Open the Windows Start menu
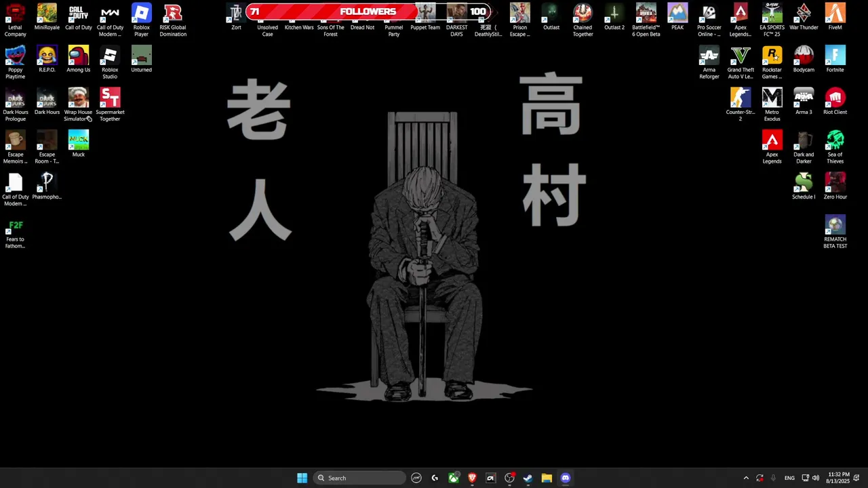868x488 pixels. pos(302,478)
